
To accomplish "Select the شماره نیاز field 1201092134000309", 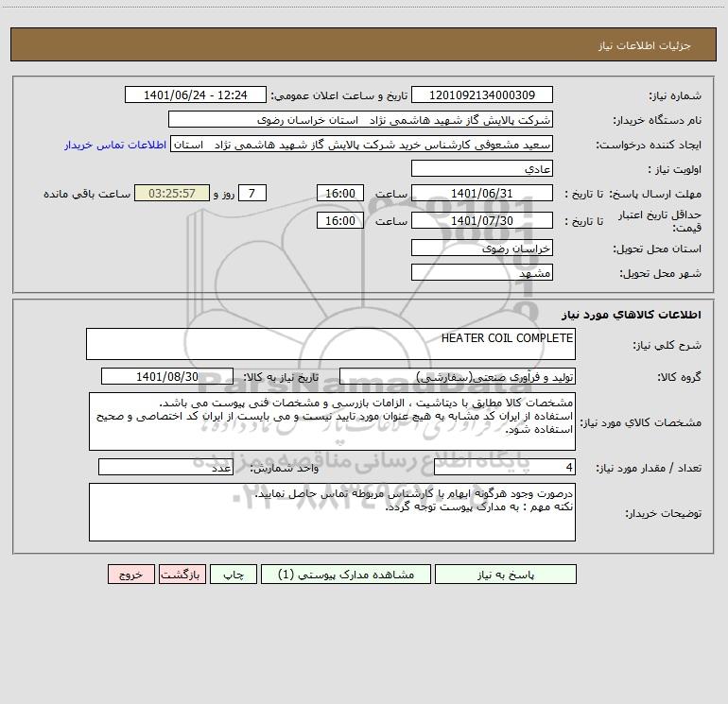I will [482, 94].
